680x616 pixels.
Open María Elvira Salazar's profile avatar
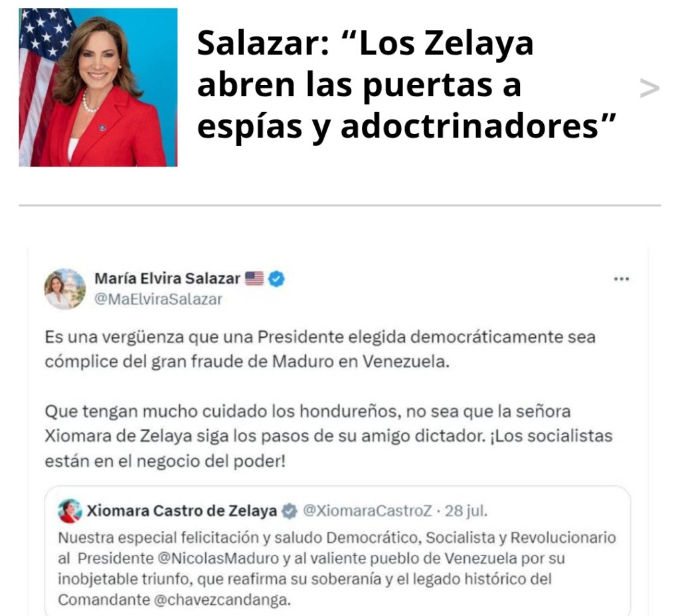click(x=65, y=289)
